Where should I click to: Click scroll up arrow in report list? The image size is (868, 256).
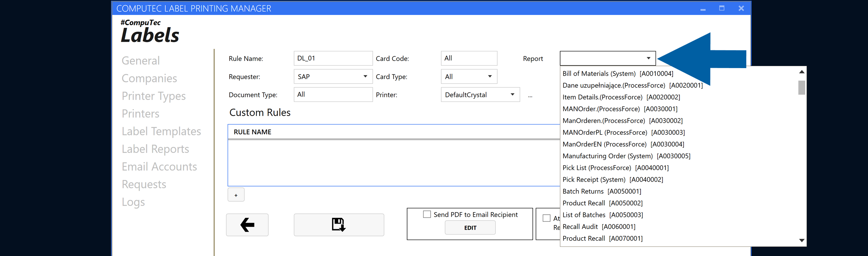(x=801, y=72)
